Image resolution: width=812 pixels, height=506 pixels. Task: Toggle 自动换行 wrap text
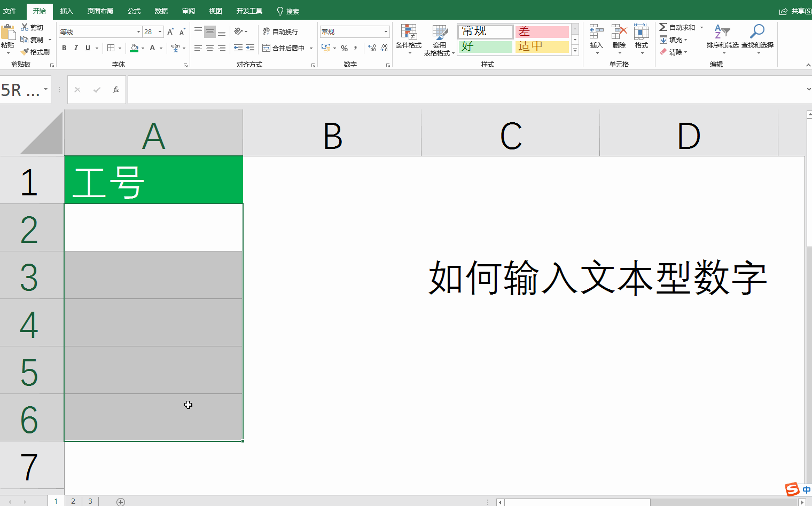(280, 31)
